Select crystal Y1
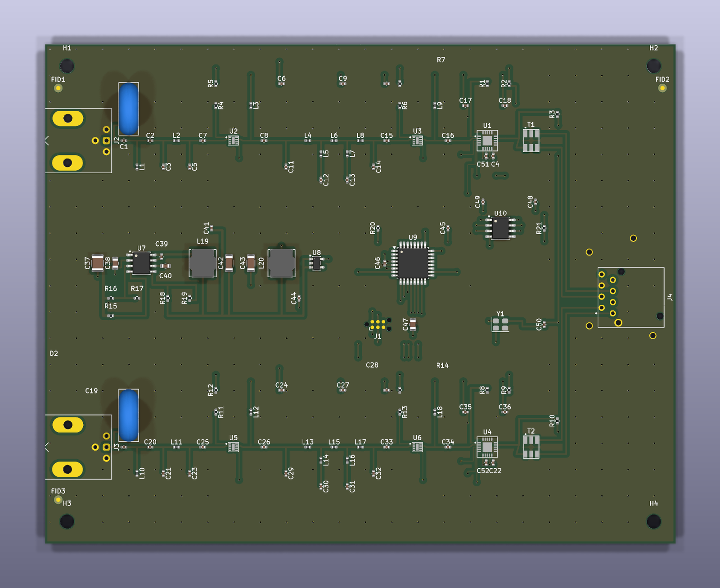 click(x=500, y=325)
